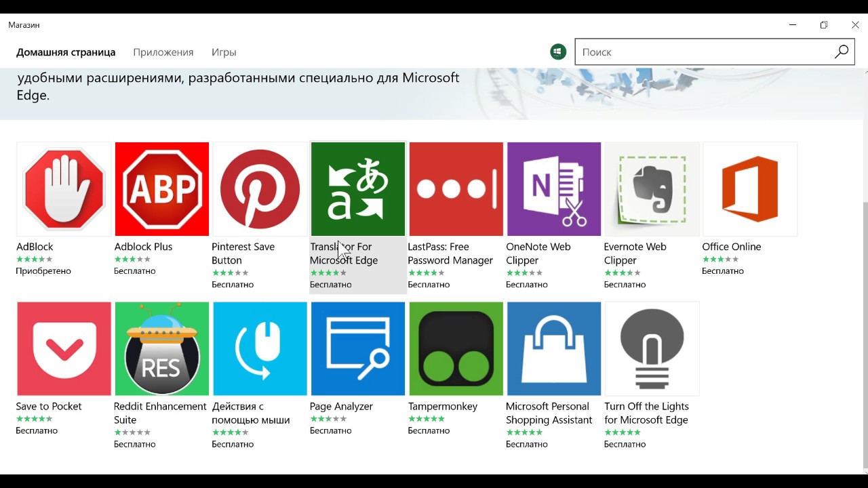Open the Page Analyzer icon
Viewport: 868px width, 488px height.
[x=358, y=349]
